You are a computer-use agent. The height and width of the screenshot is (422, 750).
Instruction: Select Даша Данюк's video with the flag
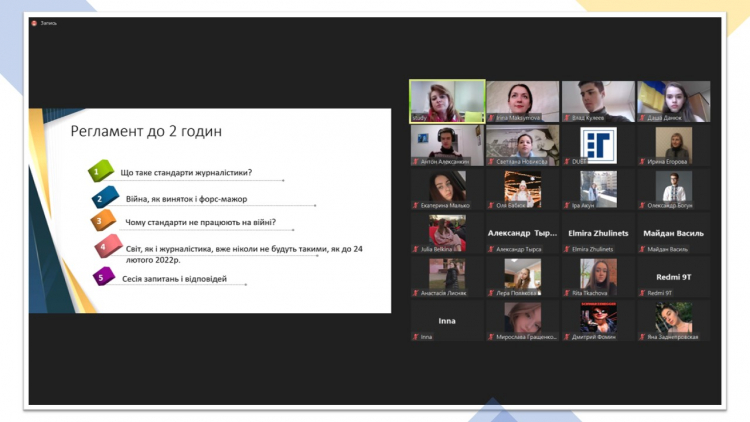coord(672,101)
